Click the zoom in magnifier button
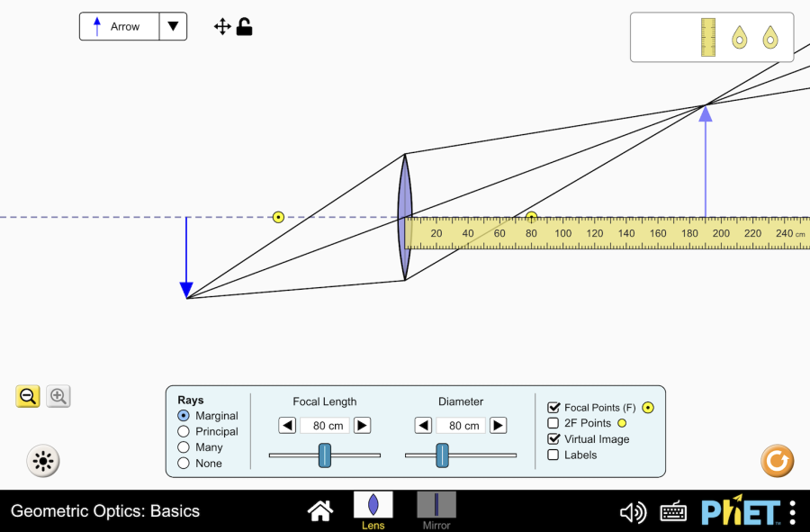 click(x=58, y=396)
